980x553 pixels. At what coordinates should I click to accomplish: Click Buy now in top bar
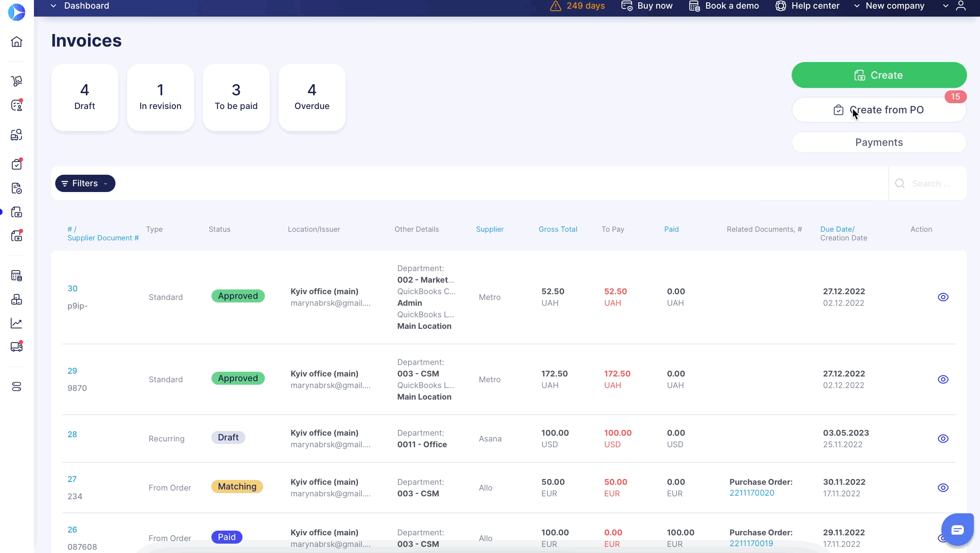tap(647, 6)
